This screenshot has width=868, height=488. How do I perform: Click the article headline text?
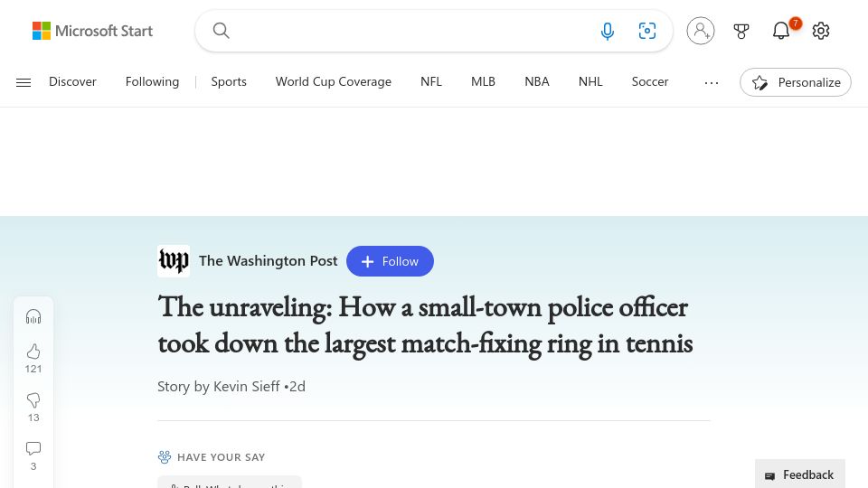click(x=425, y=325)
